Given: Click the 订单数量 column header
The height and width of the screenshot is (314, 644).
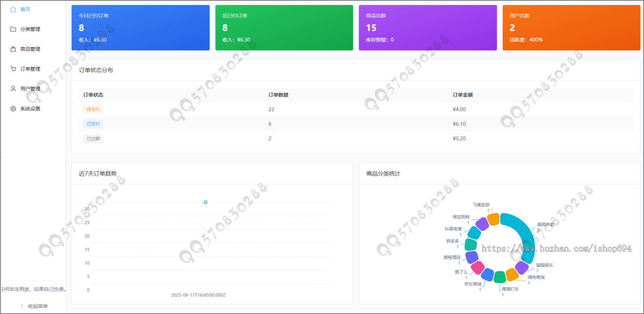Looking at the screenshot, I should pos(278,95).
